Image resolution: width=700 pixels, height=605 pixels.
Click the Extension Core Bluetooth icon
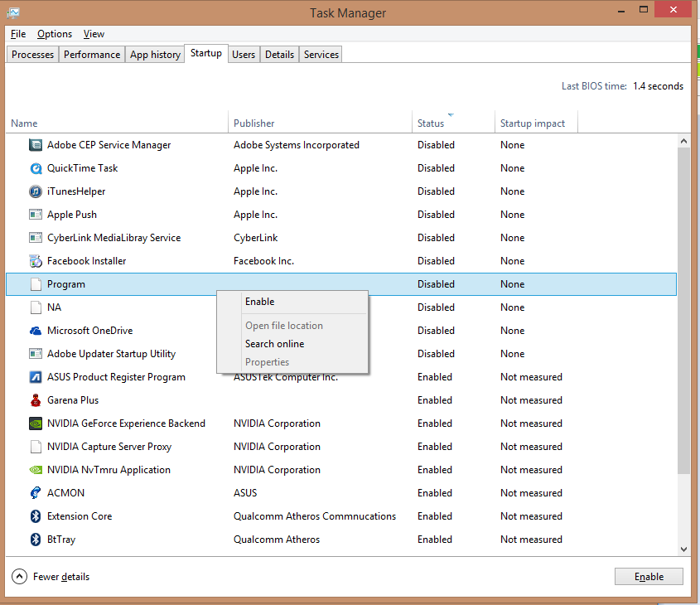(x=36, y=516)
